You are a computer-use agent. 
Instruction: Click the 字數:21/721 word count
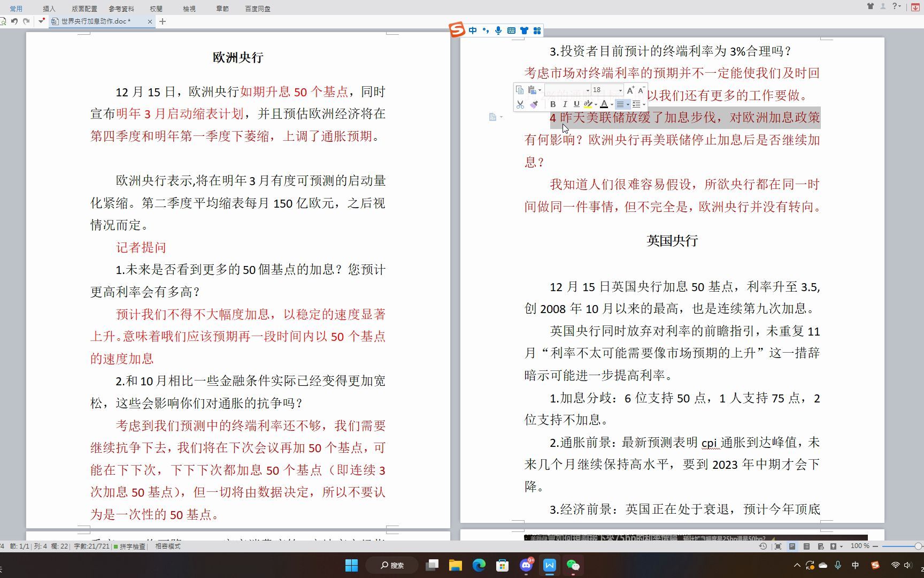point(91,546)
